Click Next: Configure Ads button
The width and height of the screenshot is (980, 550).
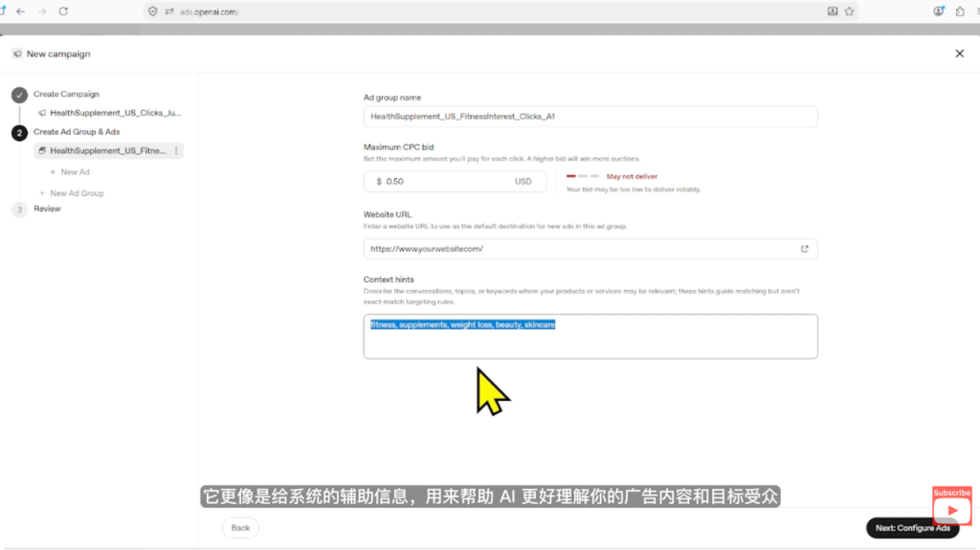[x=912, y=528]
